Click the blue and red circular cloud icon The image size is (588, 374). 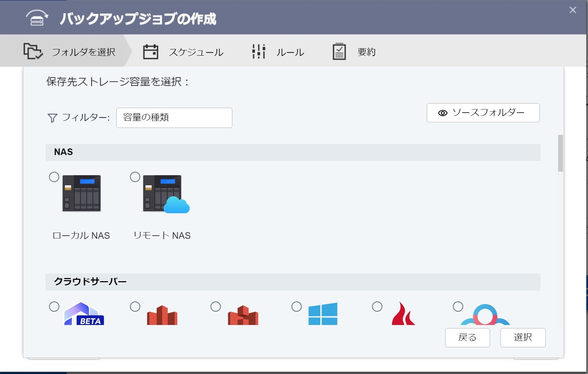pyautogui.click(x=485, y=315)
